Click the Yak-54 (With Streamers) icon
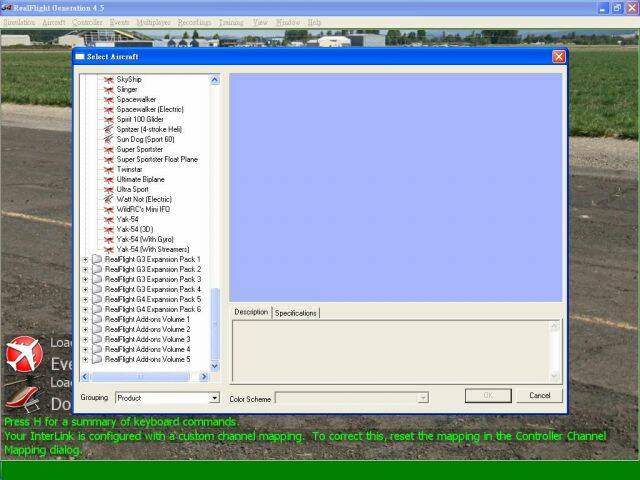 point(109,250)
